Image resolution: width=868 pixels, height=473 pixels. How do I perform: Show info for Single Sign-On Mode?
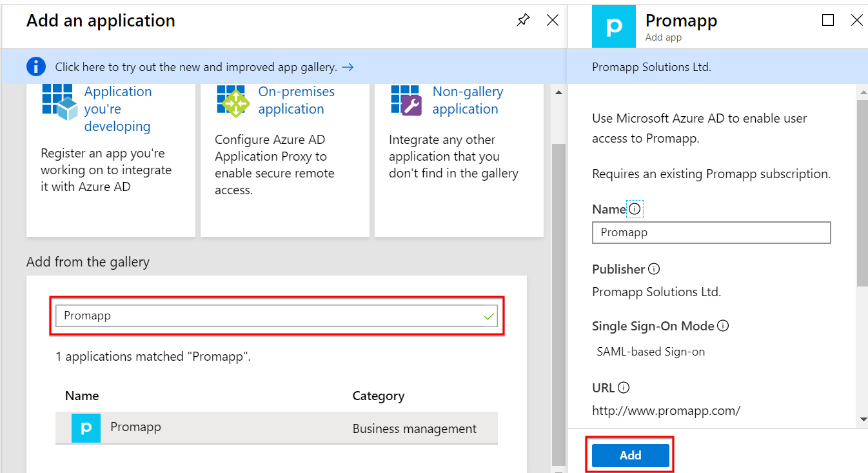pyautogui.click(x=723, y=326)
